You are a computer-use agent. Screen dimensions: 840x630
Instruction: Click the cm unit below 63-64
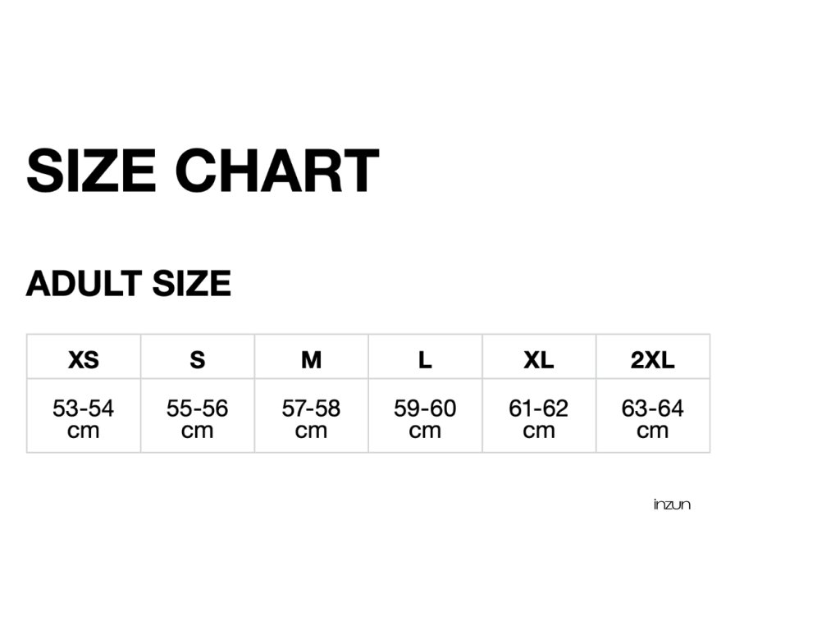[653, 431]
